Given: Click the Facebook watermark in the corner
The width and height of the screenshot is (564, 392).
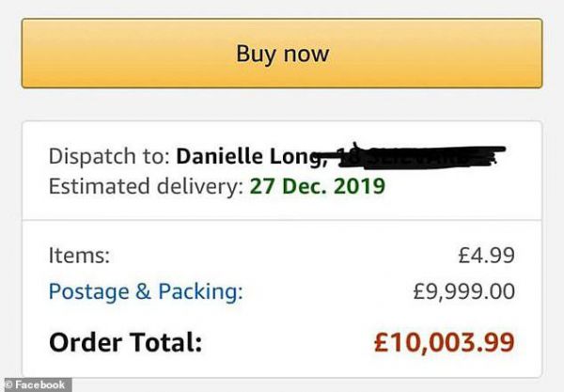Looking at the screenshot, I should [x=36, y=384].
